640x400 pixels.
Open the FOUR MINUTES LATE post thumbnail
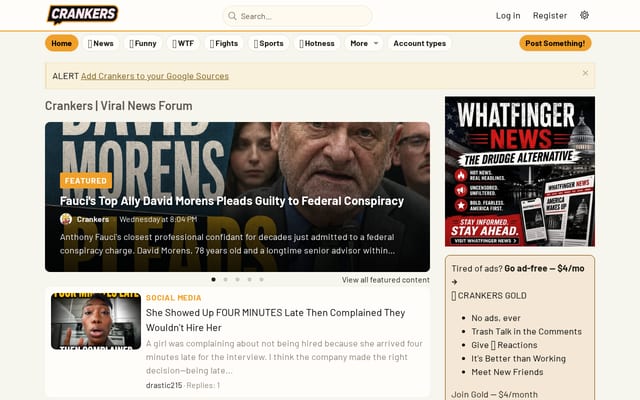click(96, 321)
